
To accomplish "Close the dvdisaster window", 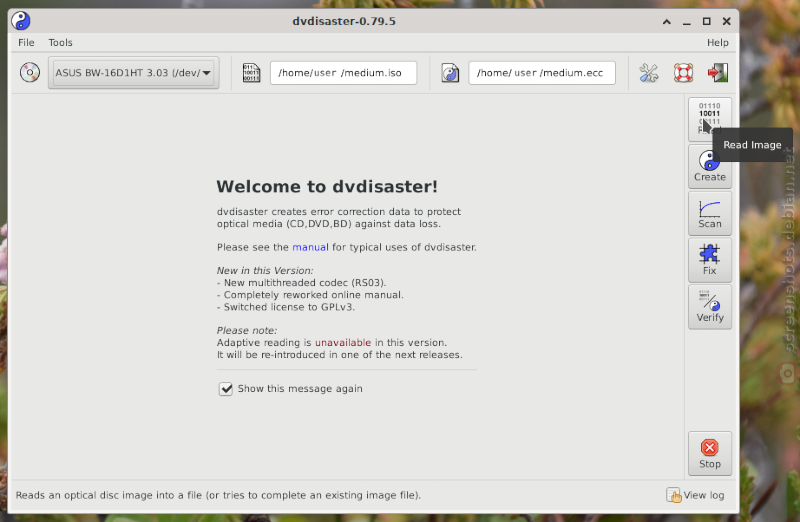I will [727, 21].
